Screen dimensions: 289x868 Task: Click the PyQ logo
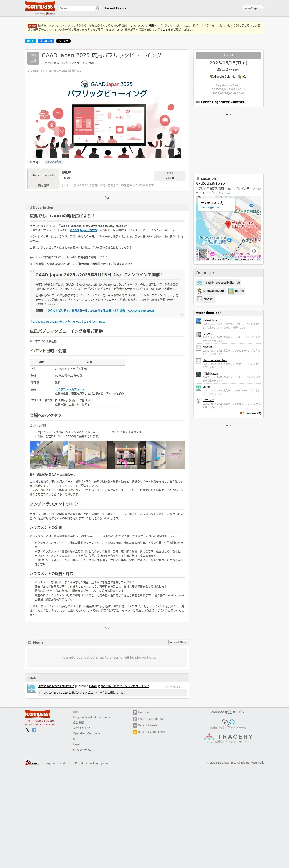(x=228, y=722)
